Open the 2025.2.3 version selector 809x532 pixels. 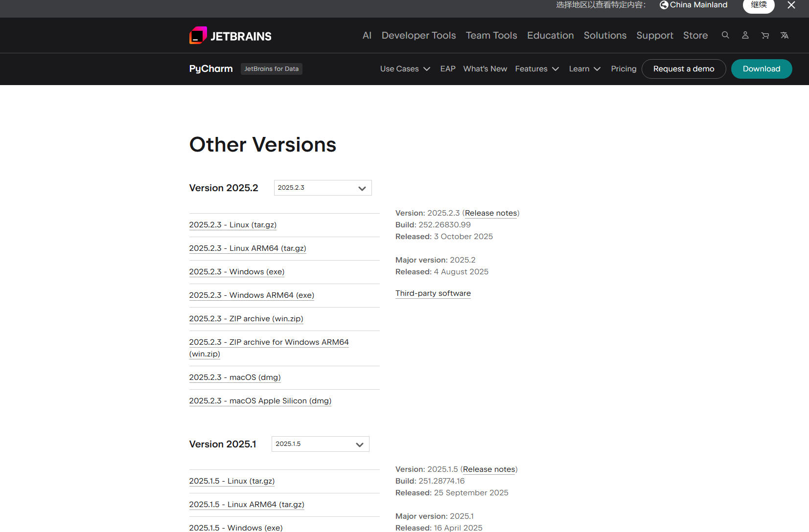[x=323, y=188]
